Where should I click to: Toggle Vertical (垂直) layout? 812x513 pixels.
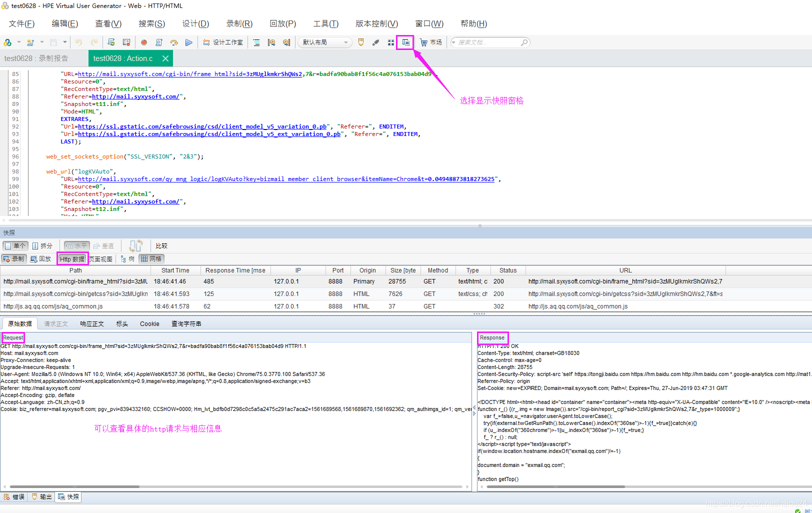103,245
